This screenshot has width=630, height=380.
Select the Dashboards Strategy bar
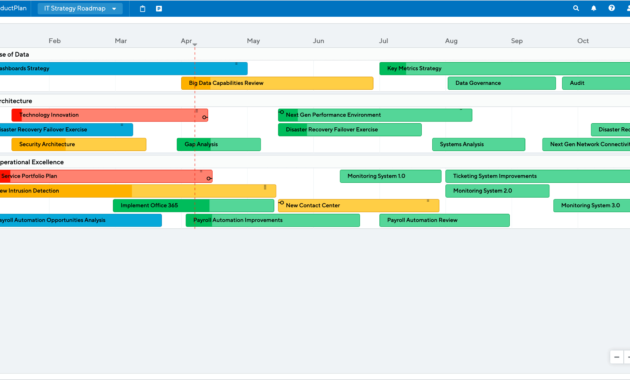pyautogui.click(x=124, y=69)
